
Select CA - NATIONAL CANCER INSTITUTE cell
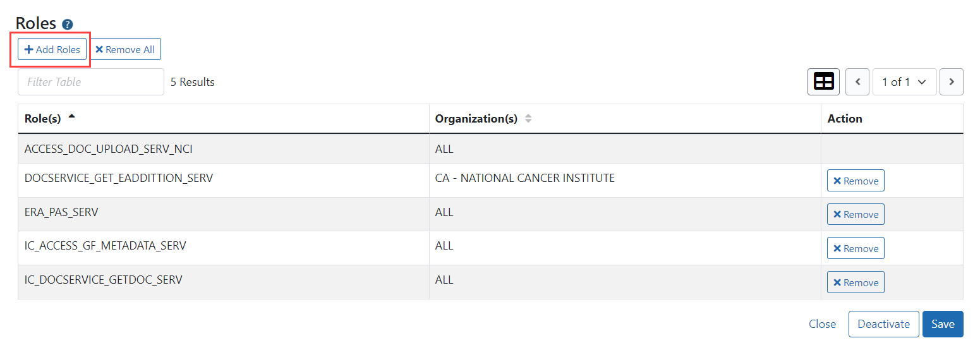pos(525,178)
